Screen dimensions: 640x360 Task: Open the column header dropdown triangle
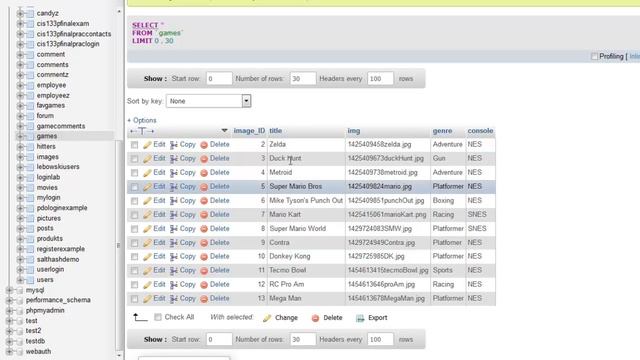point(224,131)
